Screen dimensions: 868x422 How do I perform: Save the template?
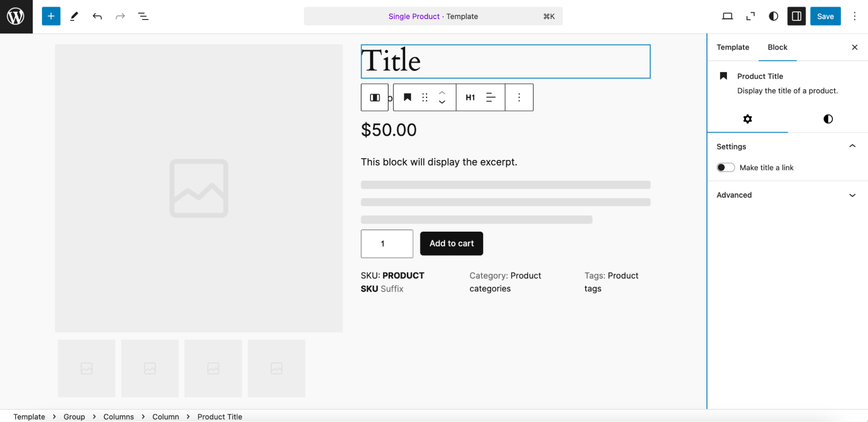coord(825,17)
